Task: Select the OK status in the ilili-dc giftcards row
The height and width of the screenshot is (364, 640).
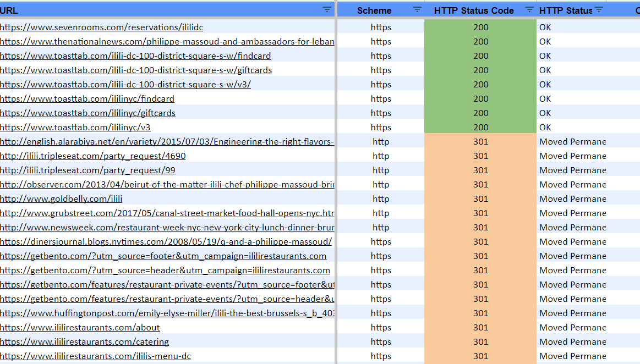Action: coord(545,70)
